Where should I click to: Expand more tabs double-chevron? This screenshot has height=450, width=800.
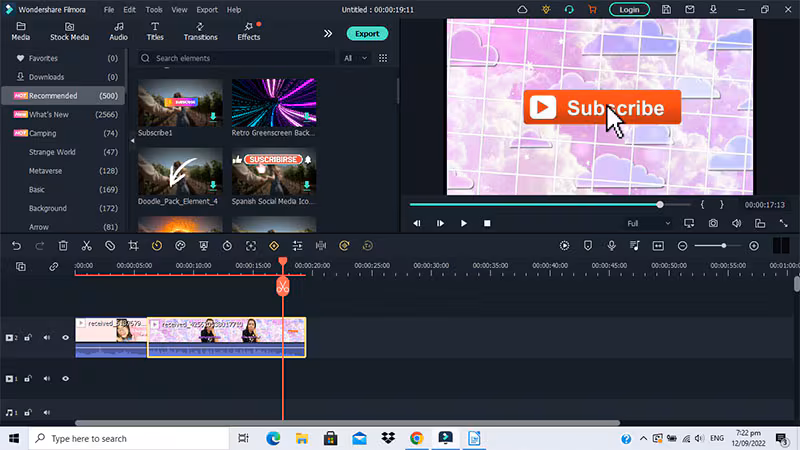328,34
